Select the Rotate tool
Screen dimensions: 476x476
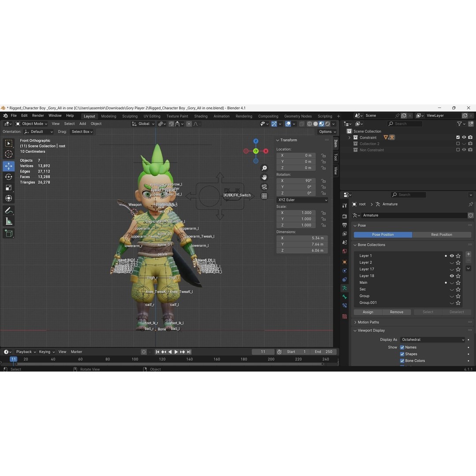point(8,177)
